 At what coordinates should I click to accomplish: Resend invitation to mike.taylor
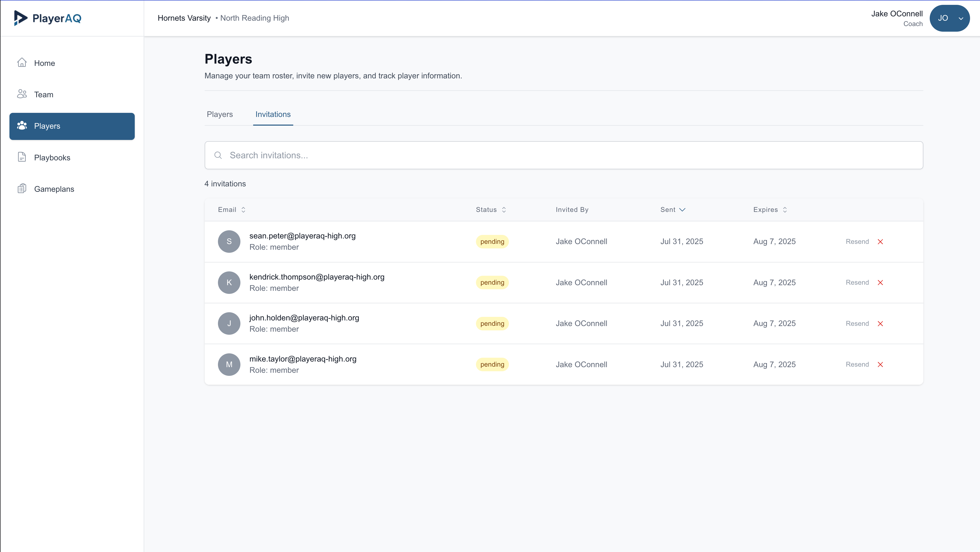[x=857, y=364]
